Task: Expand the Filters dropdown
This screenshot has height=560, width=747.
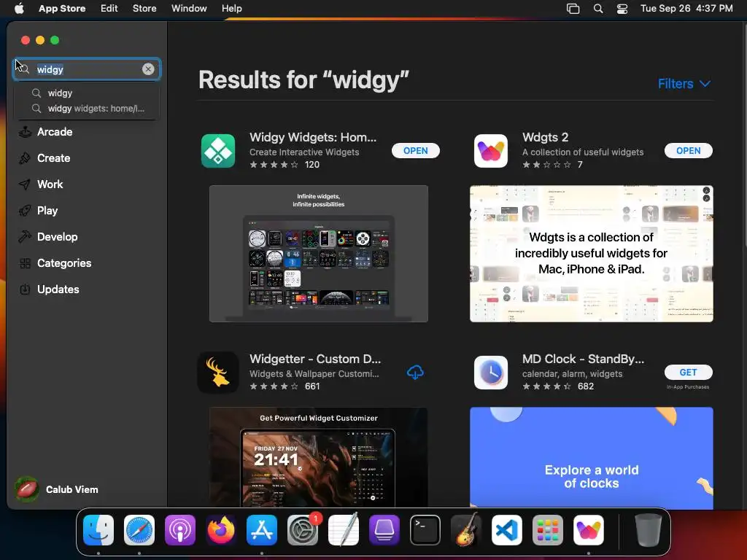Action: pyautogui.click(x=684, y=84)
